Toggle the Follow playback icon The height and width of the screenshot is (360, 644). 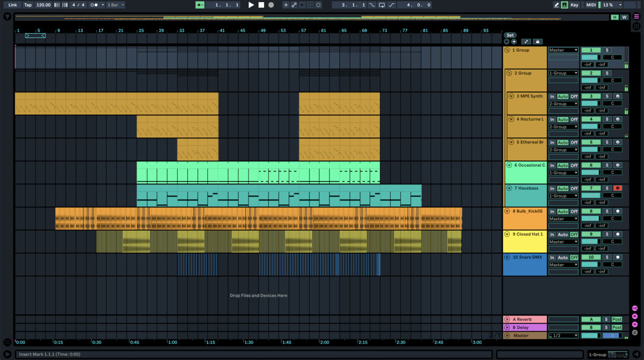[x=200, y=5]
